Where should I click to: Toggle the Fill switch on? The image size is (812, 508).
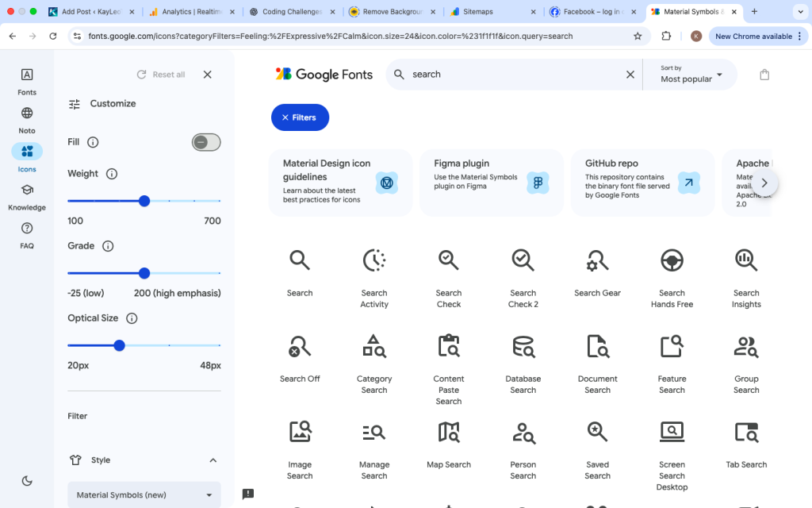[205, 142]
